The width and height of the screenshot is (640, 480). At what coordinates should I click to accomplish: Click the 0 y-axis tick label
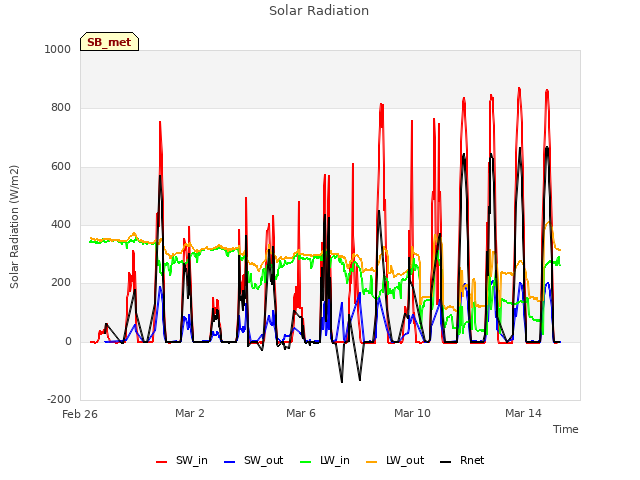tap(68, 342)
